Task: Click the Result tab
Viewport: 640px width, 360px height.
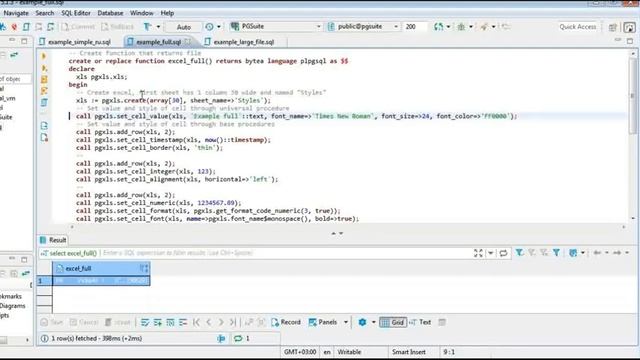Action: [x=53, y=240]
